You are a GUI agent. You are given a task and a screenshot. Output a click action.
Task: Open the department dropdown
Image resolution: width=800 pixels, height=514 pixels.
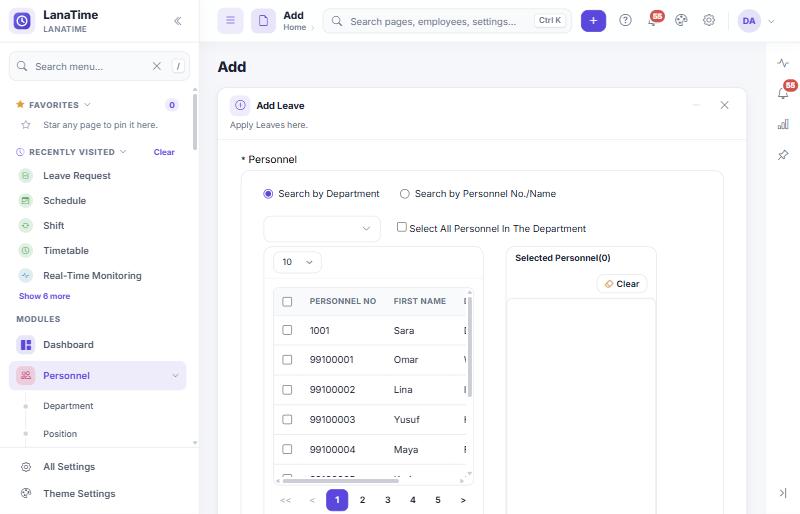(322, 229)
